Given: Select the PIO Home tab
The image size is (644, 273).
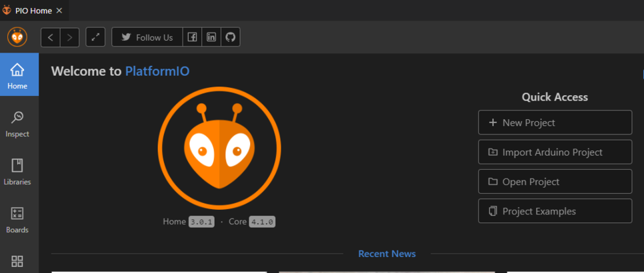Looking at the screenshot, I should pos(35,10).
